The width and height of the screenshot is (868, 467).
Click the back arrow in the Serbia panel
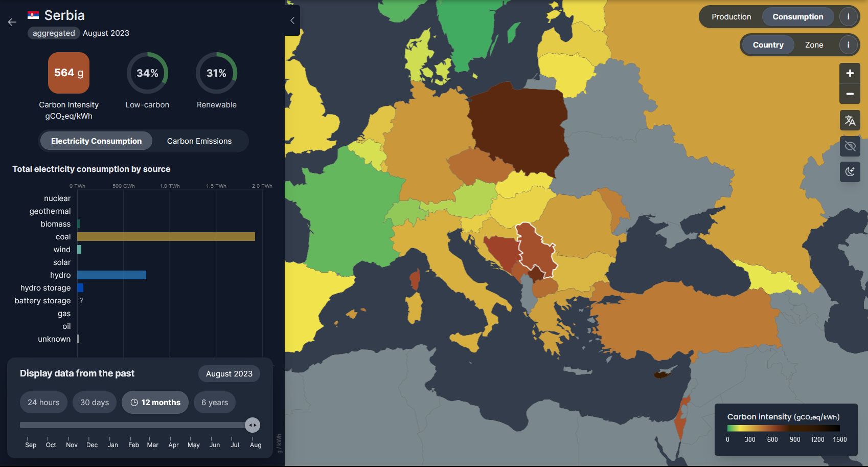[12, 22]
